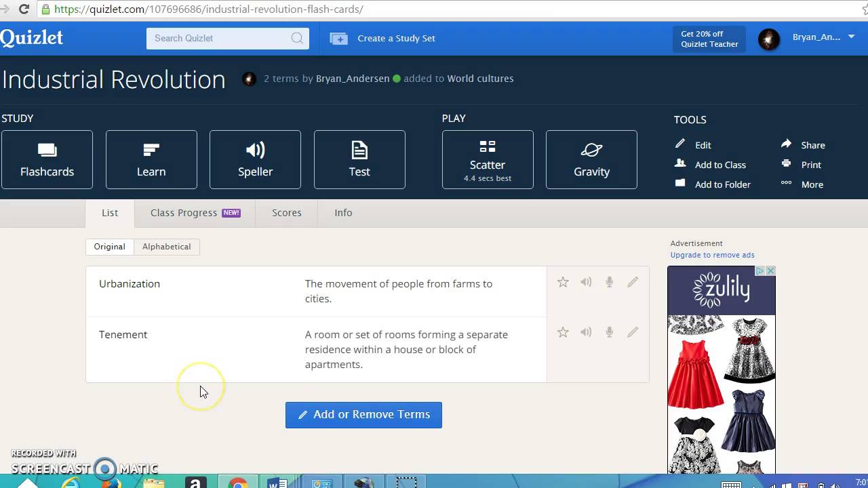This screenshot has height=488, width=868.
Task: Record voice for Tenement term
Action: [610, 332]
